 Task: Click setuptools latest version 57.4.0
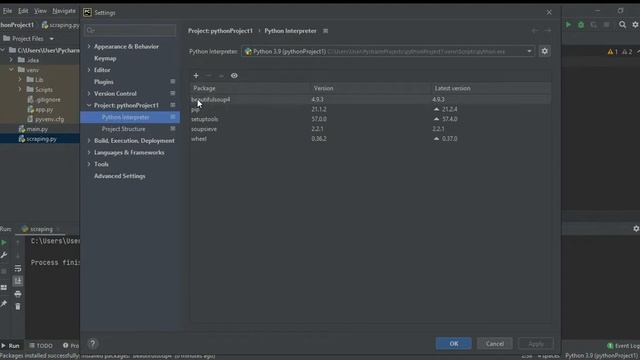(449, 119)
